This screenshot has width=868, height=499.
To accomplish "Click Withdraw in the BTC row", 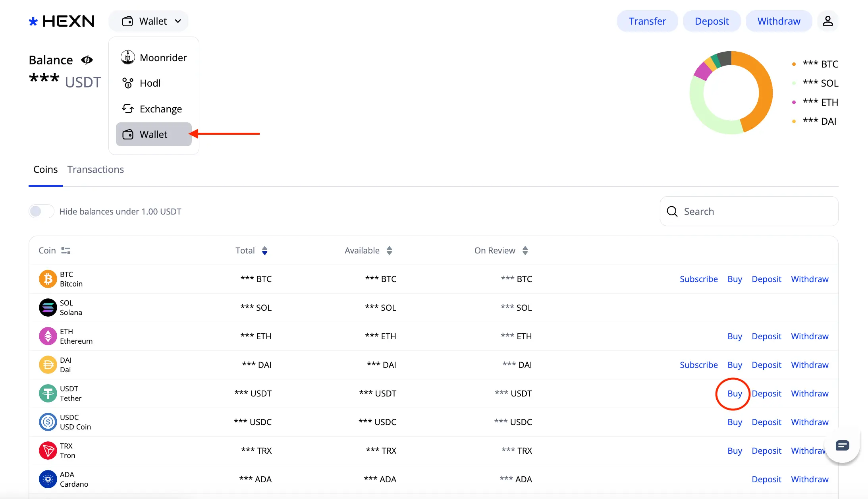I will [x=810, y=279].
